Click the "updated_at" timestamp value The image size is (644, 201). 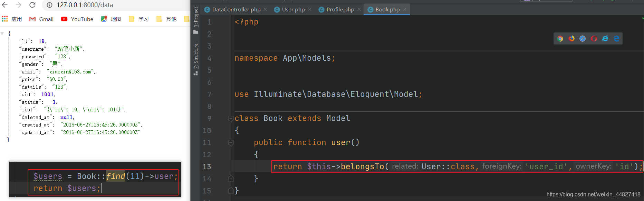tap(100, 132)
